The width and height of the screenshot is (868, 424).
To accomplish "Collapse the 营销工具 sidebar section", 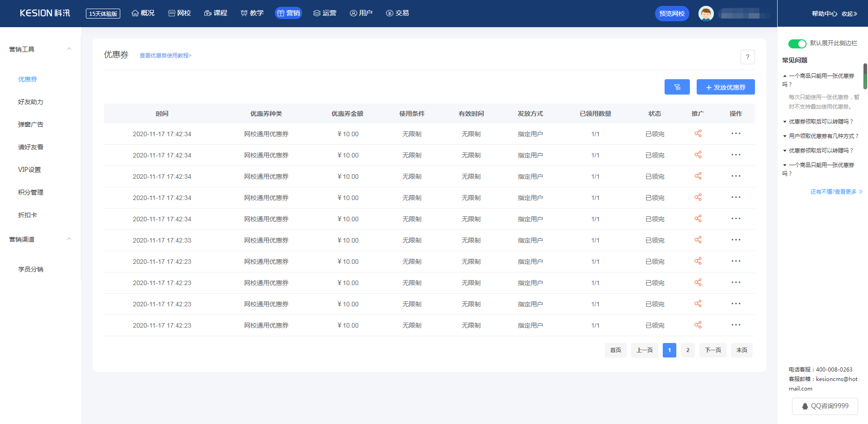I will 69,49.
